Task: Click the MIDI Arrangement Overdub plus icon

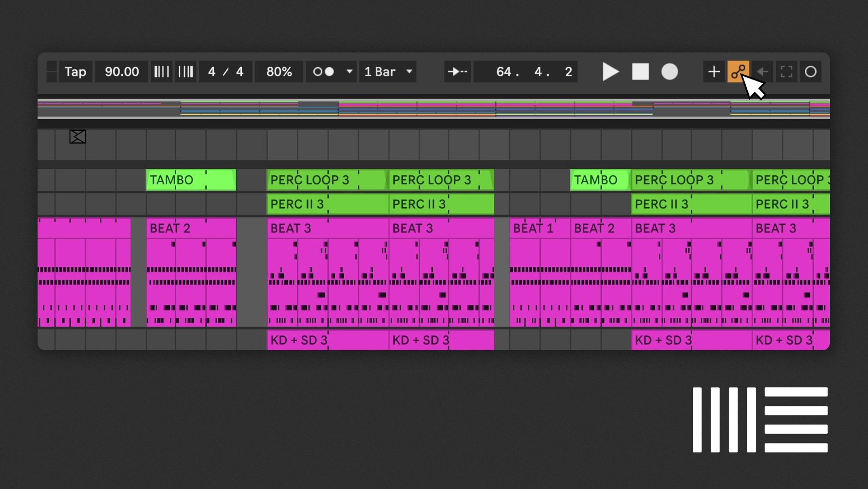Action: click(x=713, y=72)
